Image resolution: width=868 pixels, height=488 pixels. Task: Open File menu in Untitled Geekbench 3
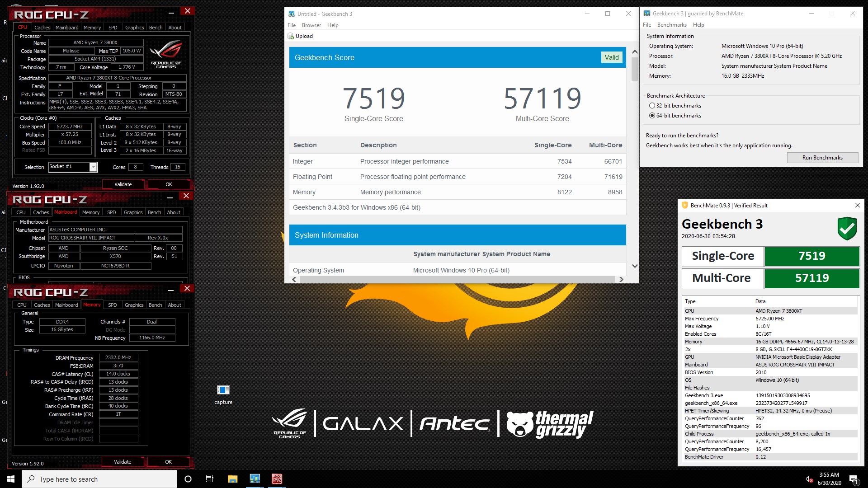coord(292,25)
